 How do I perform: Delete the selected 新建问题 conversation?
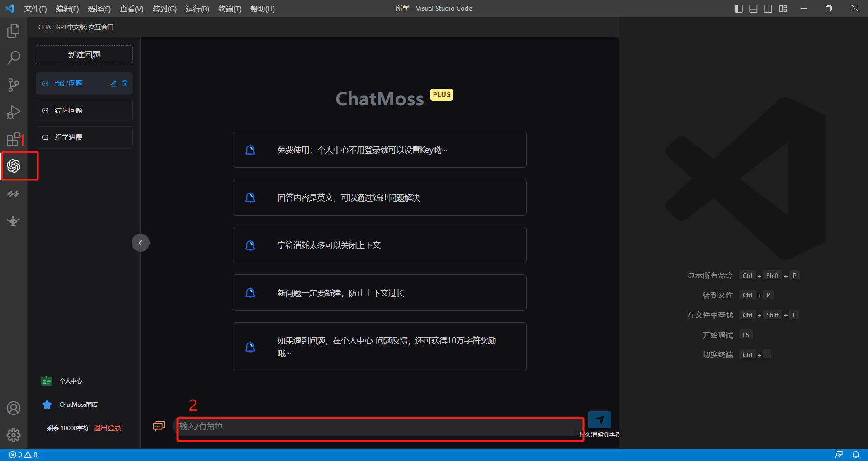point(125,84)
